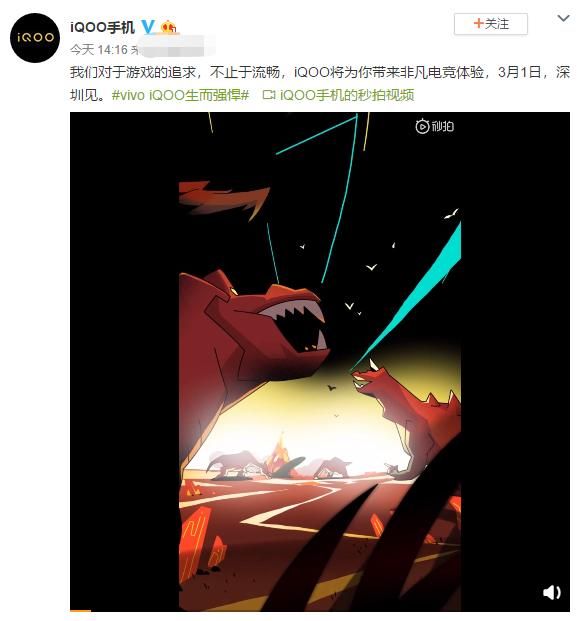The width and height of the screenshot is (582, 621).
Task: Mute the video with speaker icon
Action: (552, 592)
